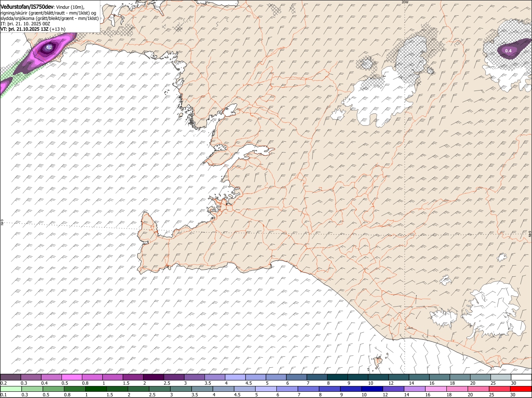
Task: Click the white swatch above upper-row 30
Action: (x=522, y=377)
